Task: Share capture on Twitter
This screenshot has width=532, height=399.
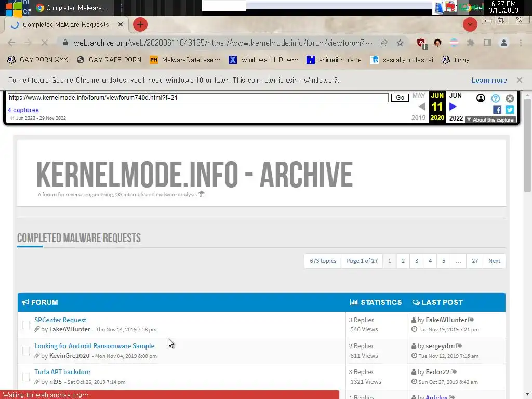Action: pyautogui.click(x=510, y=110)
